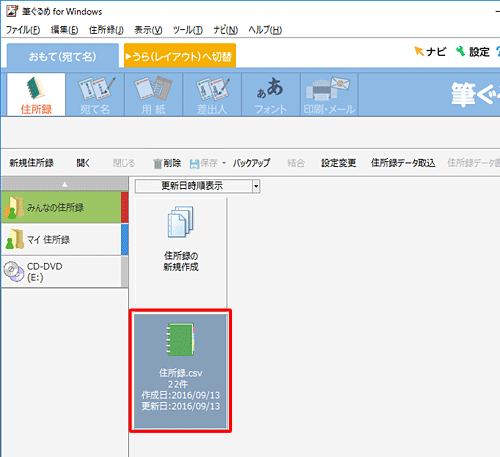Open the フォント font tool
The width and height of the screenshot is (500, 457).
[271, 95]
